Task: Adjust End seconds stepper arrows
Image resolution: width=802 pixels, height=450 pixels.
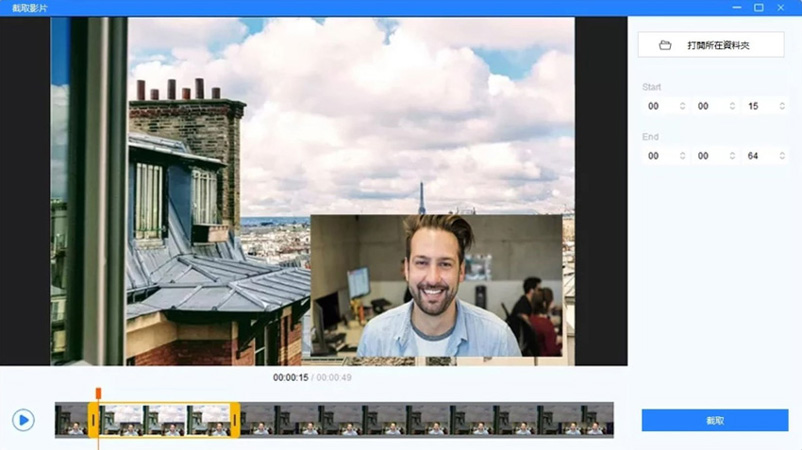Action: [782, 156]
